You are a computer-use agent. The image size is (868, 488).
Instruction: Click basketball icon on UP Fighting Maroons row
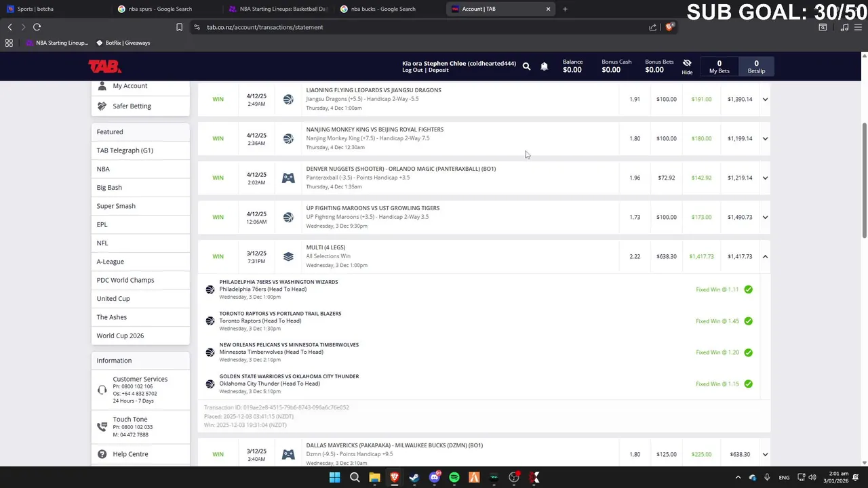[288, 217]
